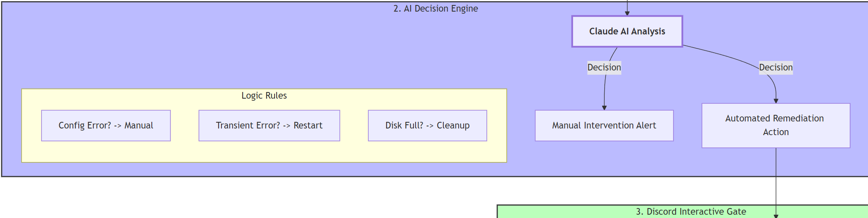Click the Decision label above Manual Intervention Alert

604,68
